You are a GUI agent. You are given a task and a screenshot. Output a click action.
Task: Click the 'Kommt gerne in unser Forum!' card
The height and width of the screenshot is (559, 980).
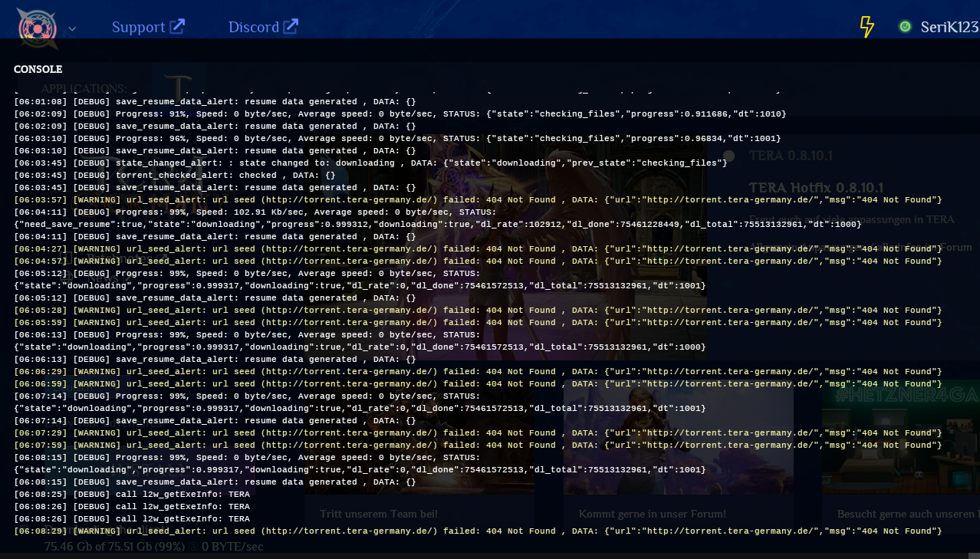click(652, 513)
